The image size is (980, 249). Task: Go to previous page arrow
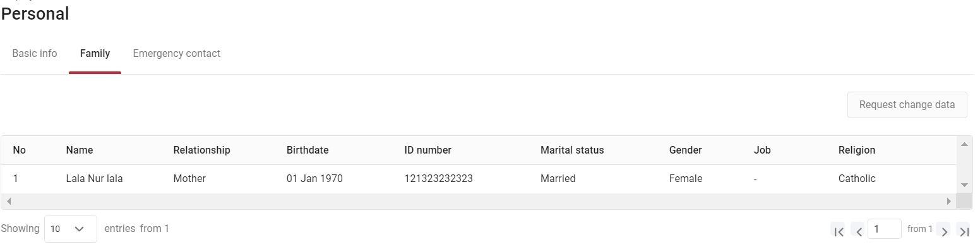(858, 230)
